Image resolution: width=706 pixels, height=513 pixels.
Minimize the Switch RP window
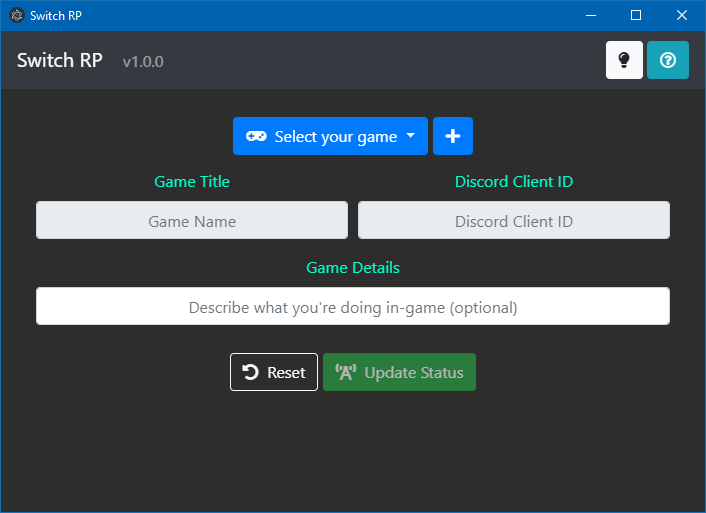pos(591,15)
